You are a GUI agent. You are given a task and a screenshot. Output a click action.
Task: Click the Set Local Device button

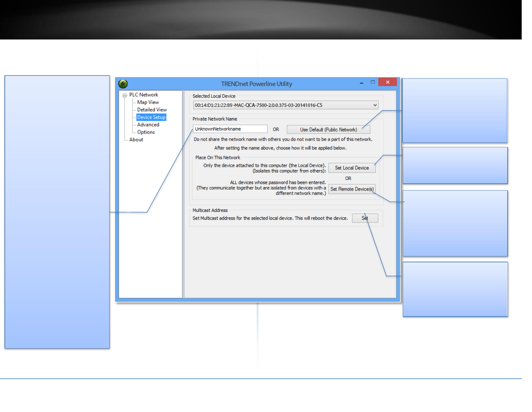pos(352,168)
